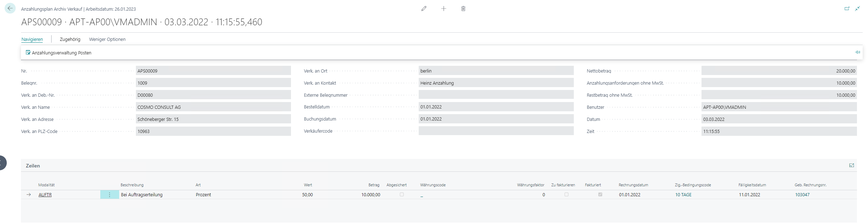The image size is (868, 224).
Task: Expand the dark side panel handle
Action: pos(2,163)
